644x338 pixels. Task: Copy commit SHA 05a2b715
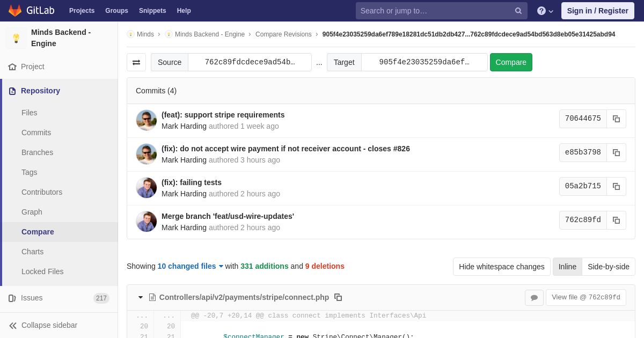(x=616, y=187)
